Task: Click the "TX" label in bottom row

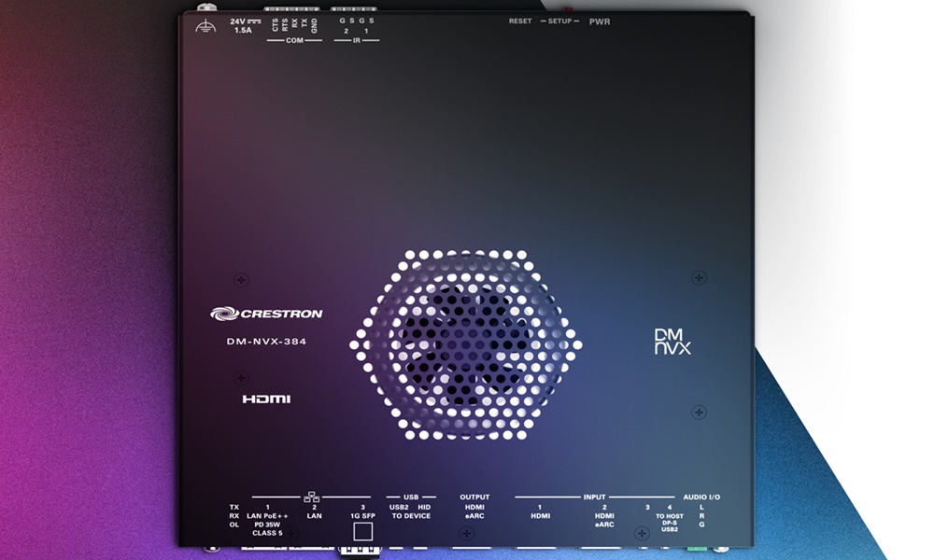Action: pyautogui.click(x=234, y=507)
